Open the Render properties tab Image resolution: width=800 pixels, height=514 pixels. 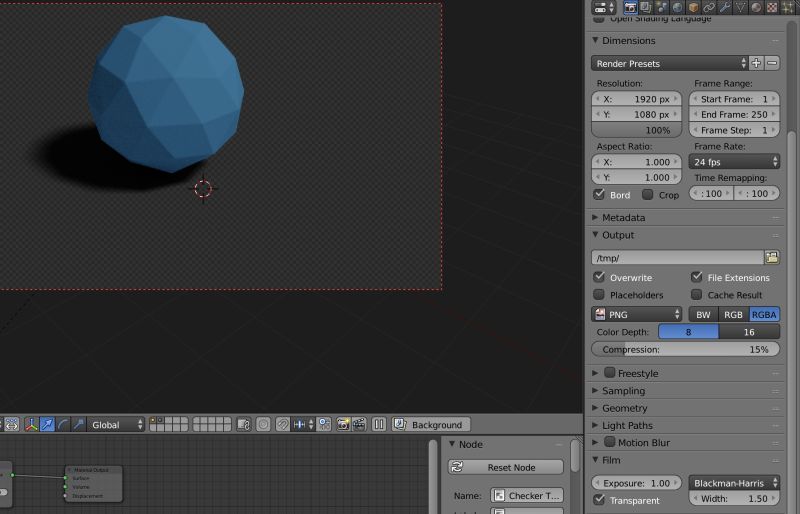630,7
